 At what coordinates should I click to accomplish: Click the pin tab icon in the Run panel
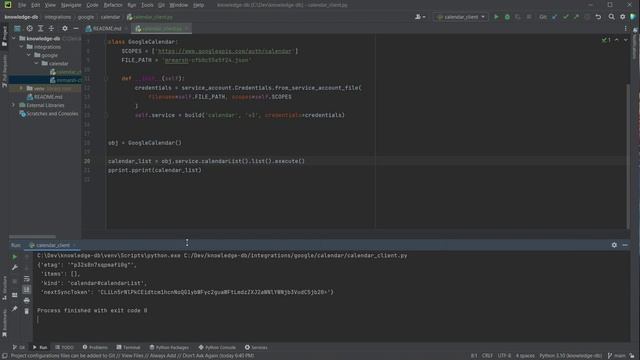coord(14,309)
